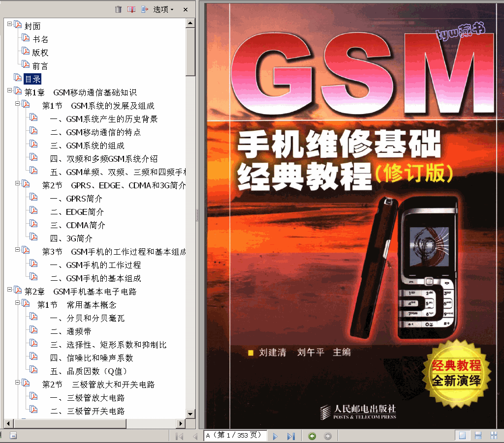Click the green previous view arrow
This screenshot has width=504, height=443.
[312, 436]
